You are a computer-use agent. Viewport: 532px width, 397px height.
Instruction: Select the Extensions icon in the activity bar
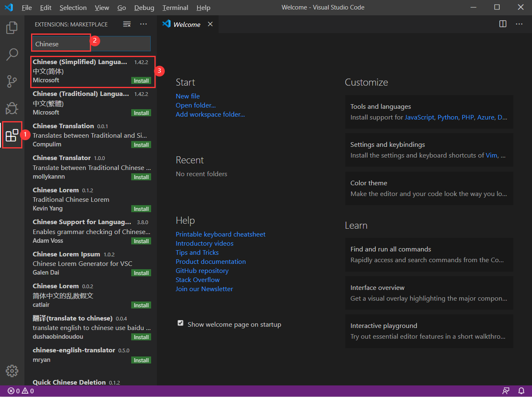(x=12, y=135)
